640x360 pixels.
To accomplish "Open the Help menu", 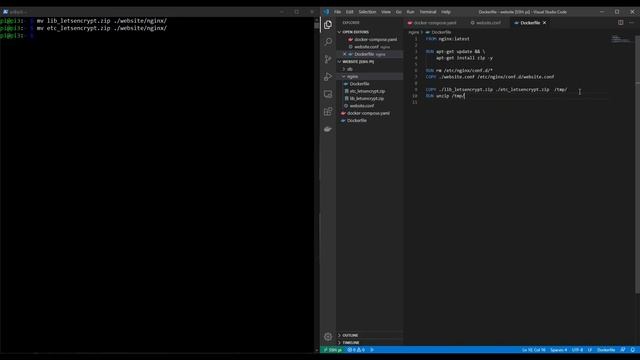I will click(446, 12).
